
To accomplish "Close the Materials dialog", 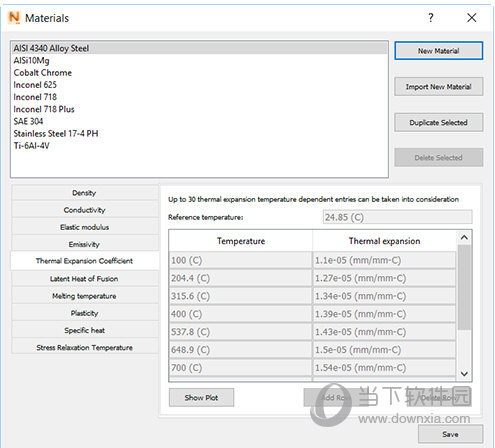I will click(x=471, y=17).
